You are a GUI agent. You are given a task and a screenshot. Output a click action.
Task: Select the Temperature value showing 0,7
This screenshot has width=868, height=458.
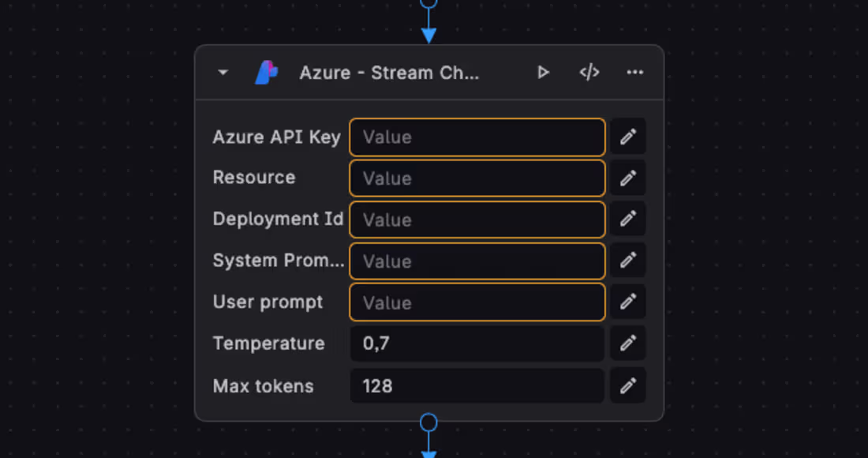[477, 343]
